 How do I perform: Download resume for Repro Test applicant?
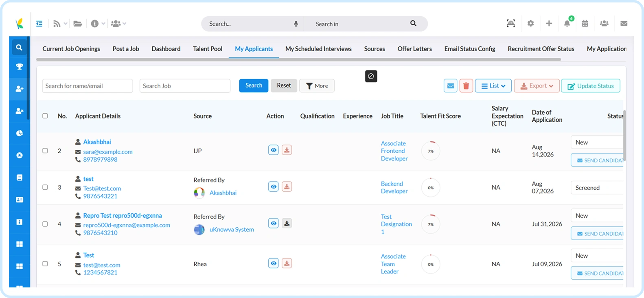[x=287, y=223]
